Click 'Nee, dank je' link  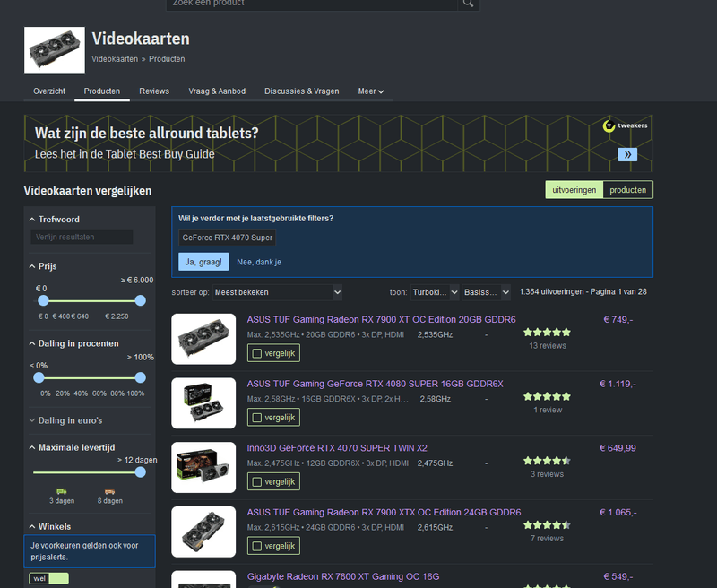coord(259,262)
